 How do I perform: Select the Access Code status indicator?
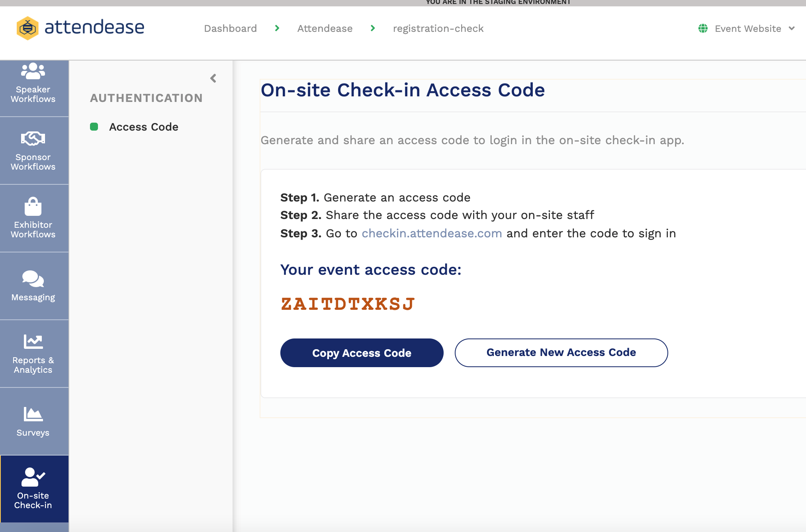click(x=95, y=127)
